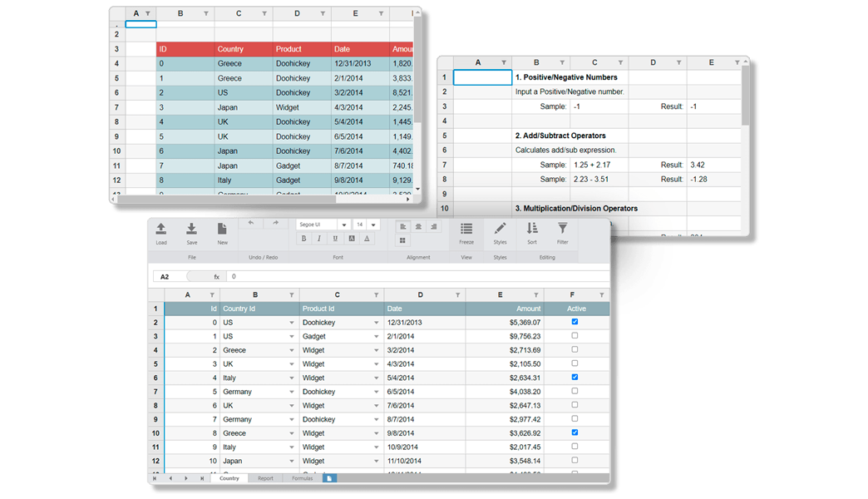
Task: Open the cell background color tool
Action: pos(351,239)
